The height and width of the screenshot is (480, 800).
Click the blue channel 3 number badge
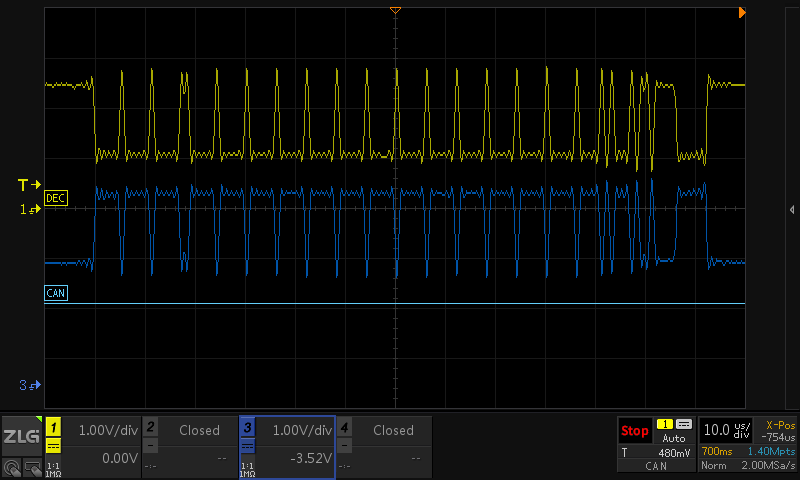pos(247,428)
